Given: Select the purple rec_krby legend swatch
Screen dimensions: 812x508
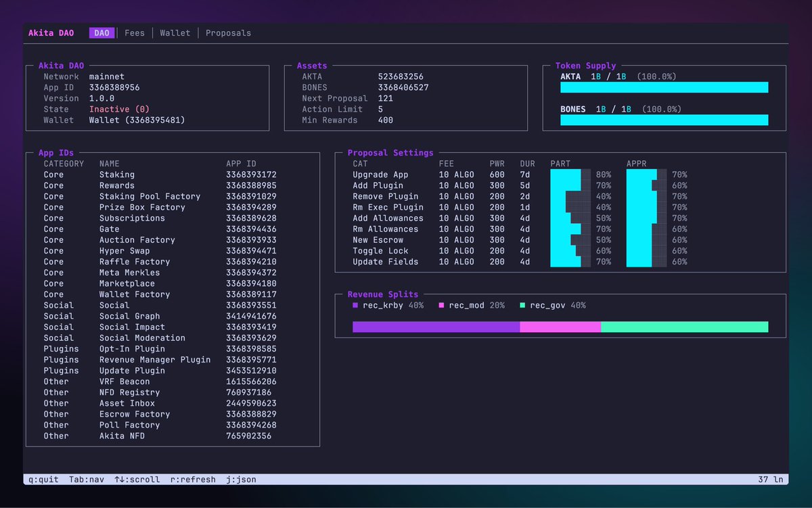Looking at the screenshot, I should (354, 305).
